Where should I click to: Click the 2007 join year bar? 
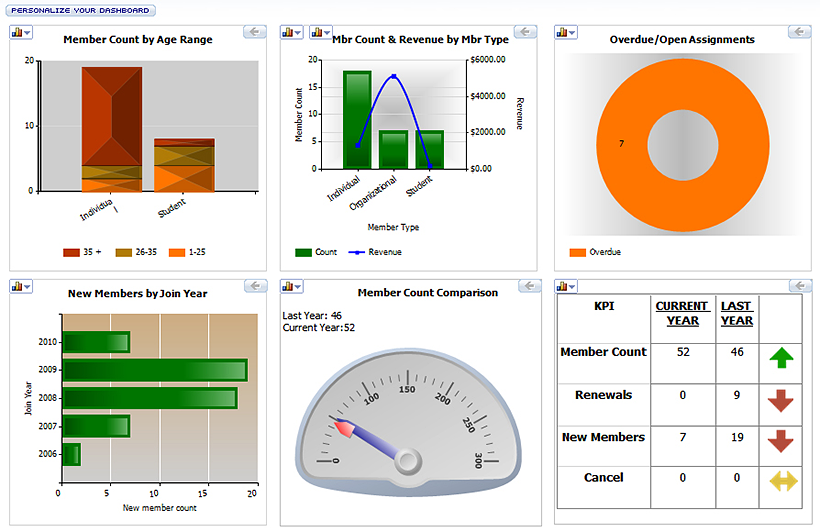[96, 426]
